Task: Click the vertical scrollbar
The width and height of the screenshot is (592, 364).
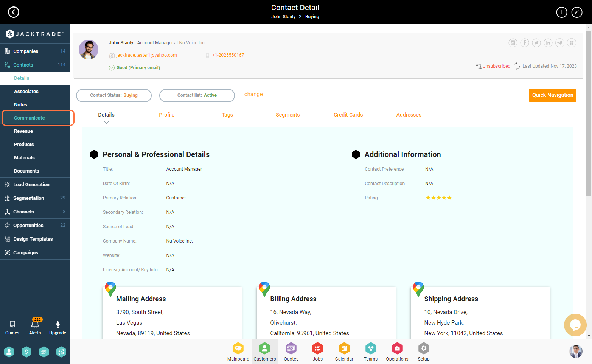Action: click(589, 114)
